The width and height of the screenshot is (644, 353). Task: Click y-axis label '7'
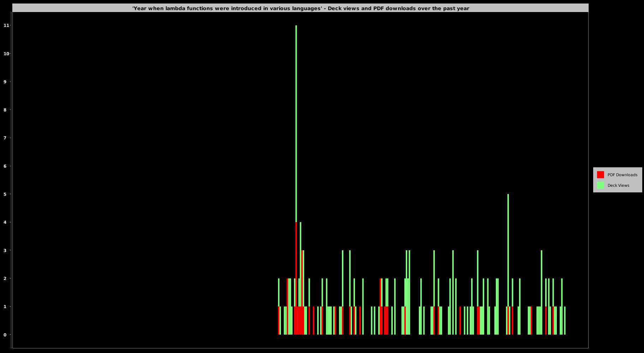5,138
